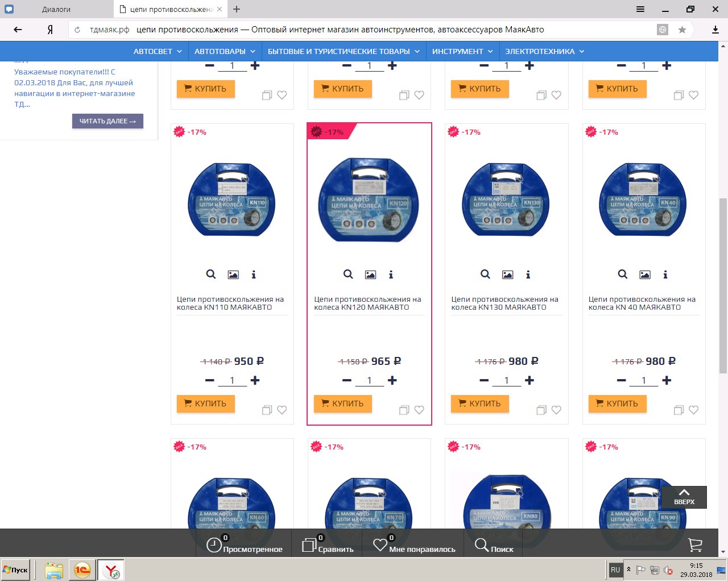This screenshot has height=582, width=728.
Task: Show info icon for KN 40 chains
Action: (x=665, y=275)
